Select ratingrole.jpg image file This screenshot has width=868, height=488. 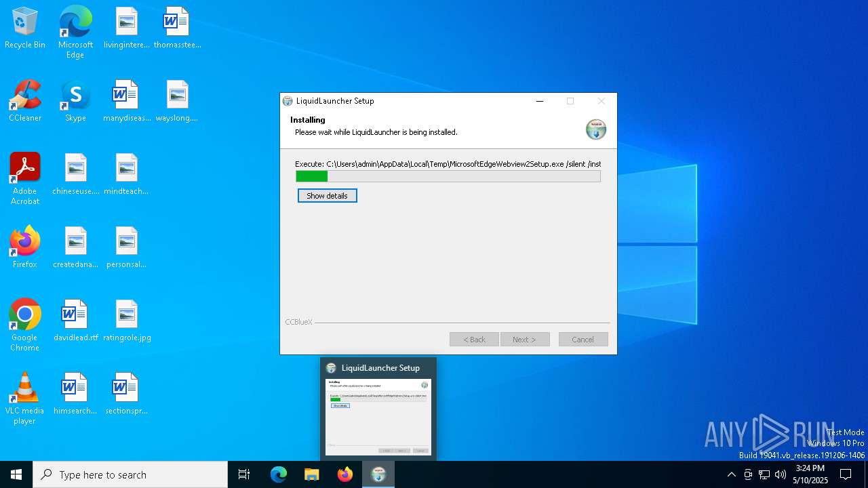point(126,321)
